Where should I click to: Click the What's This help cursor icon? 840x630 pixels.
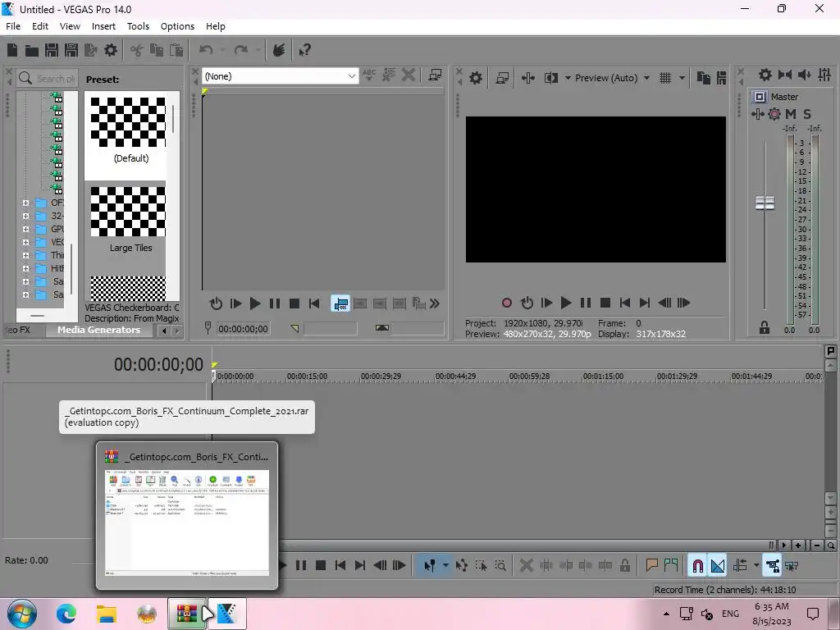[x=305, y=50]
